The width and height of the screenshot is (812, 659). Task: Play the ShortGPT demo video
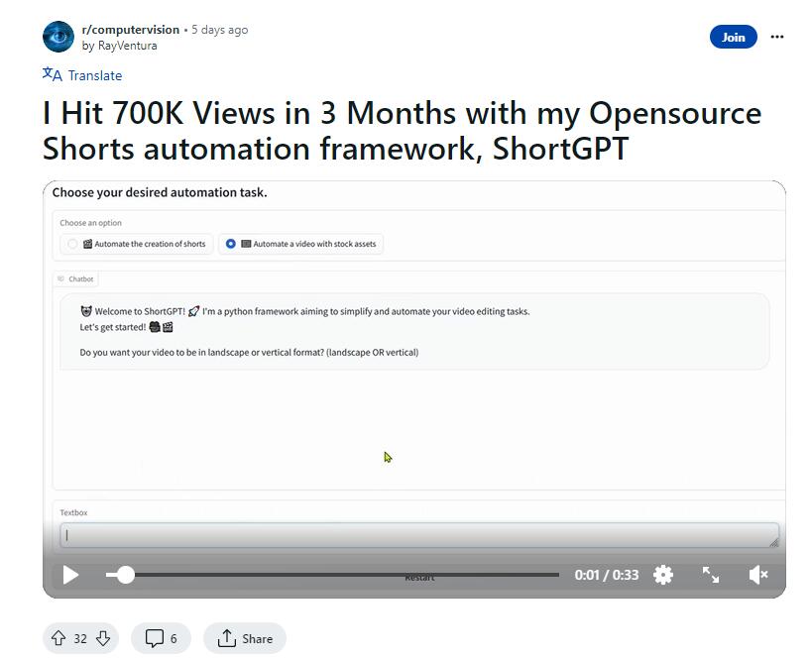70,575
